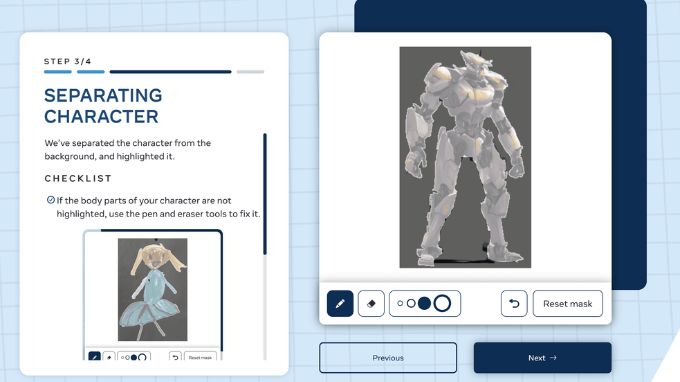The height and width of the screenshot is (382, 680).
Task: Click the highlighted robot character canvas
Action: [x=465, y=157]
